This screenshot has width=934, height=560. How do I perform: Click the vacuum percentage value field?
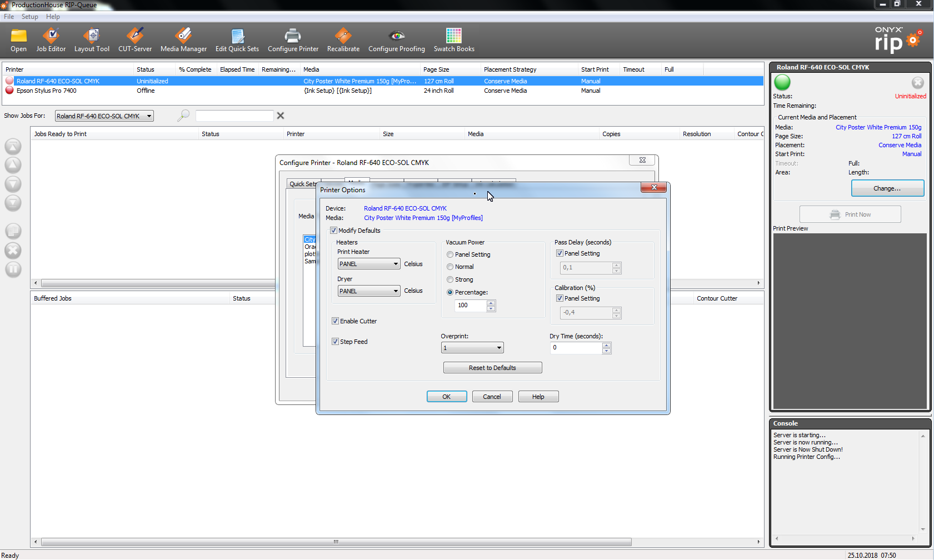(x=471, y=306)
